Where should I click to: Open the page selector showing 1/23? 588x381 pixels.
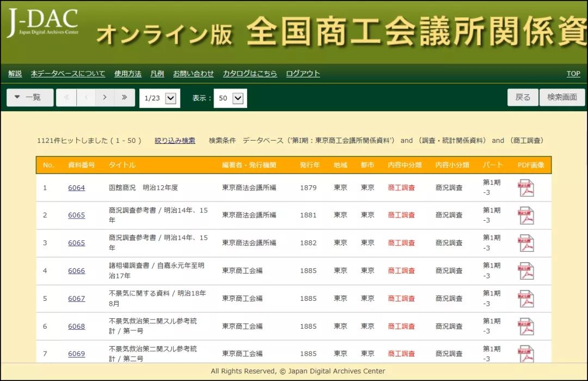pyautogui.click(x=158, y=98)
